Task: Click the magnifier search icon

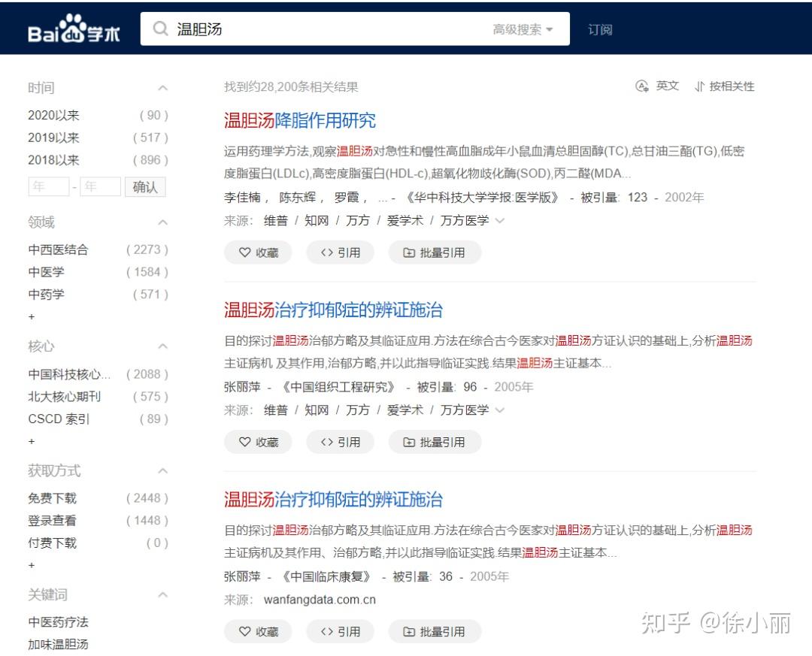Action: click(x=161, y=28)
